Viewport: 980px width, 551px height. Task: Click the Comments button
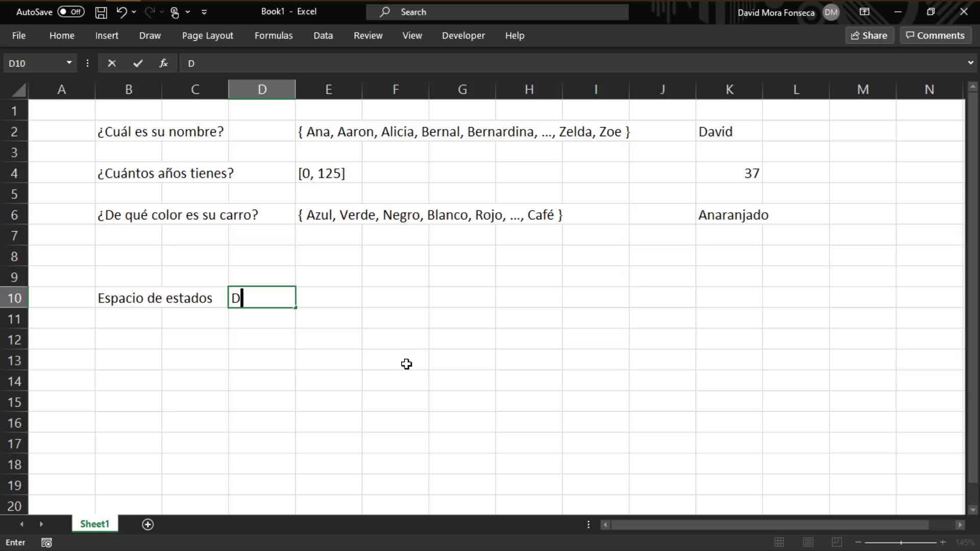click(x=935, y=36)
